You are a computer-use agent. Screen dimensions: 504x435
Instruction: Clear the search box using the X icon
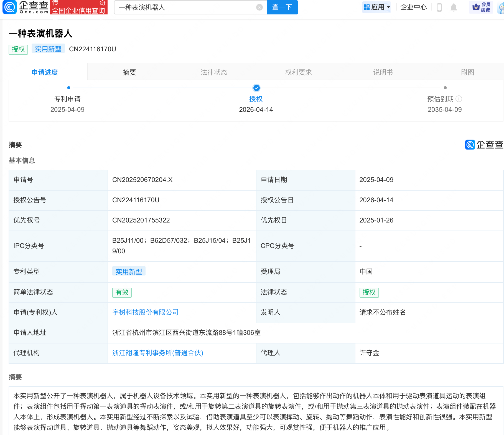(259, 7)
